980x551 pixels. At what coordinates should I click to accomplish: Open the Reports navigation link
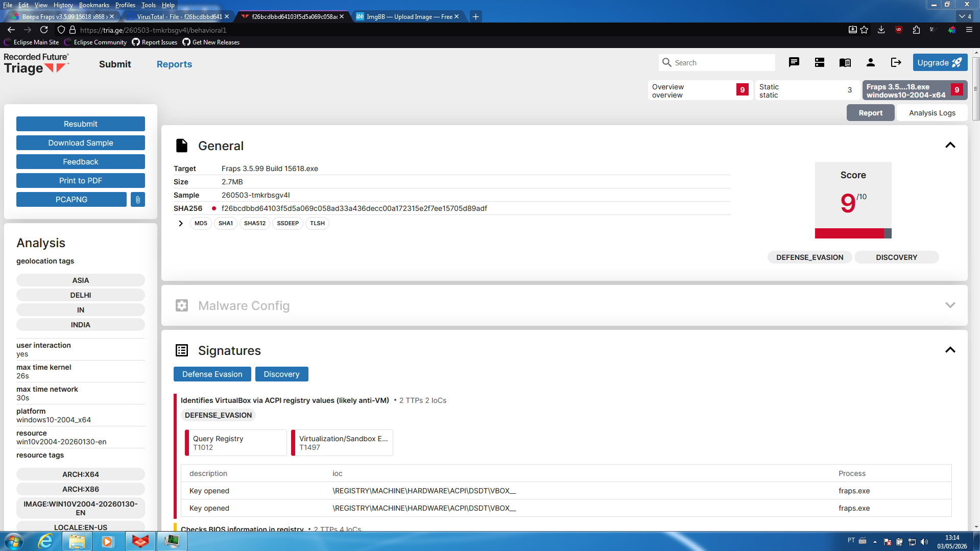174,64
